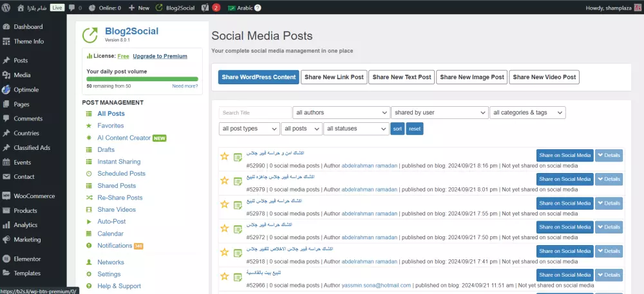Share post #52918 on Social Media
The height and width of the screenshot is (294, 644).
pos(565,252)
